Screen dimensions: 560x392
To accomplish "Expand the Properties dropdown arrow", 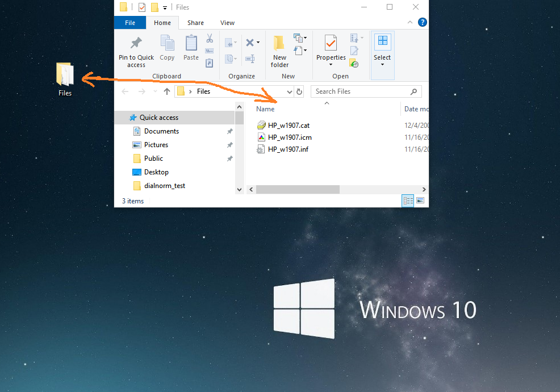I will coord(331,65).
